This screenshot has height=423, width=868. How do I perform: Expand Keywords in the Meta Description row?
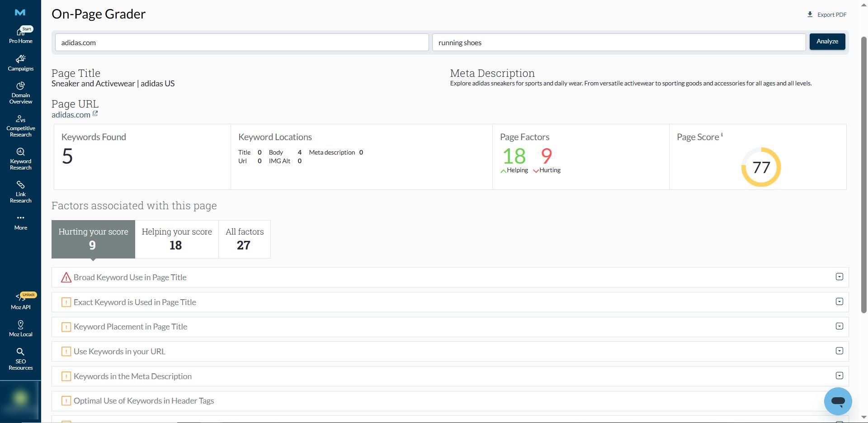pos(839,376)
